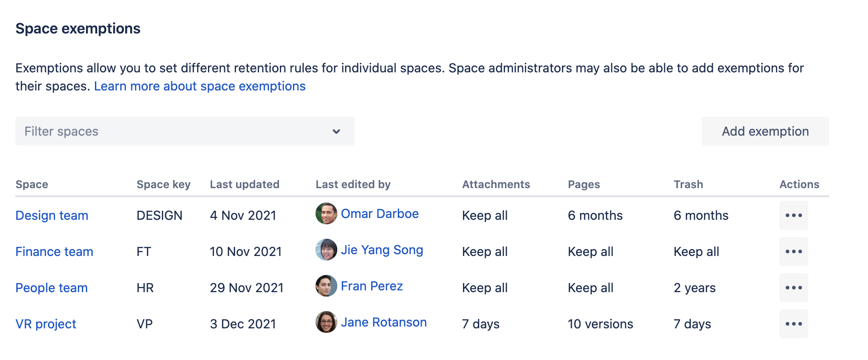The image size is (868, 360).
Task: Open actions menu for People team row
Action: 793,288
